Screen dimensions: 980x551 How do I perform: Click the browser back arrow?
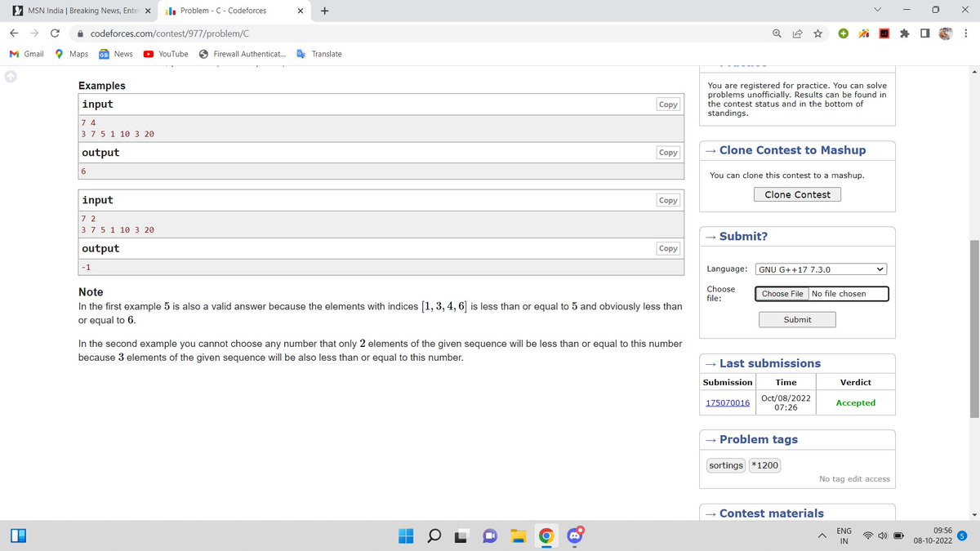point(15,33)
